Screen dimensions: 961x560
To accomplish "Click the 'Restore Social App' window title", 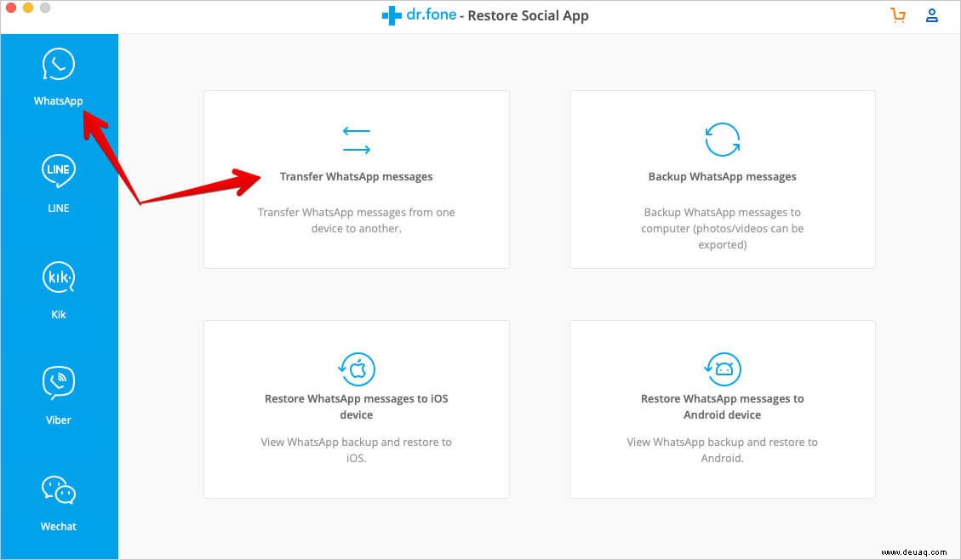I will click(x=528, y=16).
